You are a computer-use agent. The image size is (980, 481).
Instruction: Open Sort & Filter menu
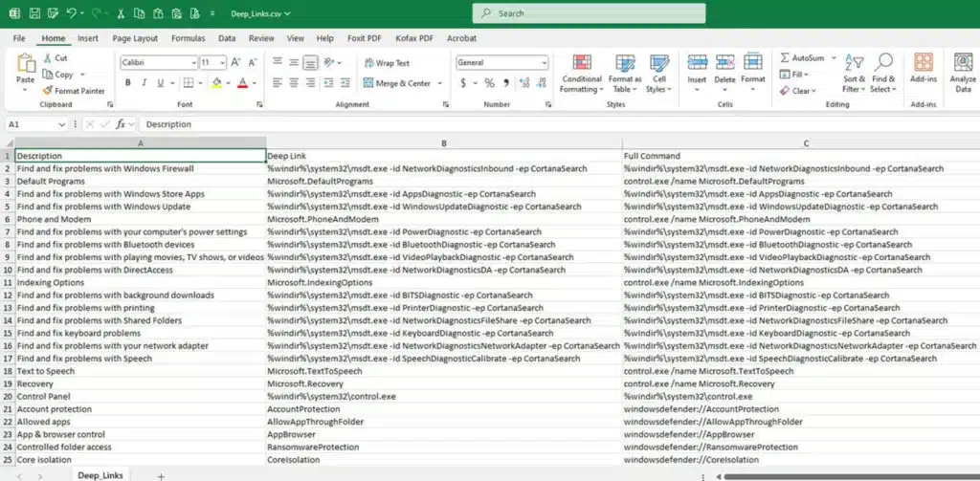coord(854,74)
